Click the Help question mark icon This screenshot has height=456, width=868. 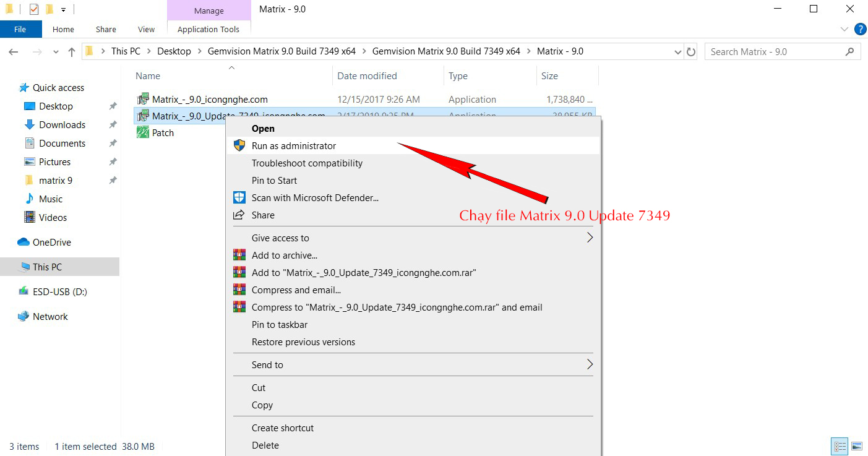[860, 29]
